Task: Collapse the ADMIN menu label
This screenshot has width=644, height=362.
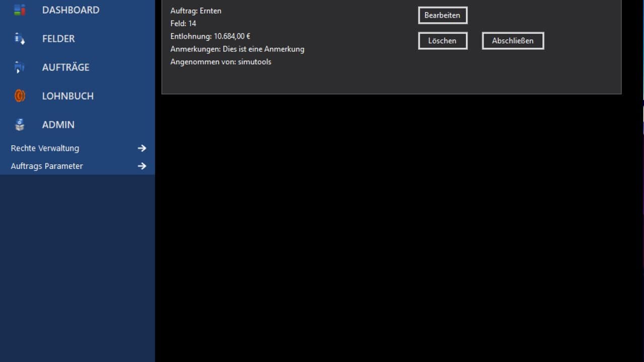Action: point(58,125)
